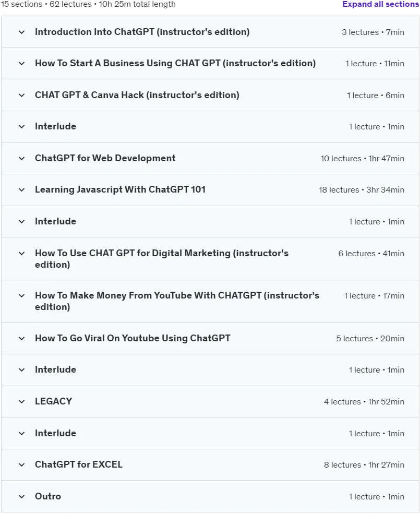Screen dimensions: 420x513
Task: Click the 10 lectures 1hr 47min label
Action: pyautogui.click(x=363, y=158)
